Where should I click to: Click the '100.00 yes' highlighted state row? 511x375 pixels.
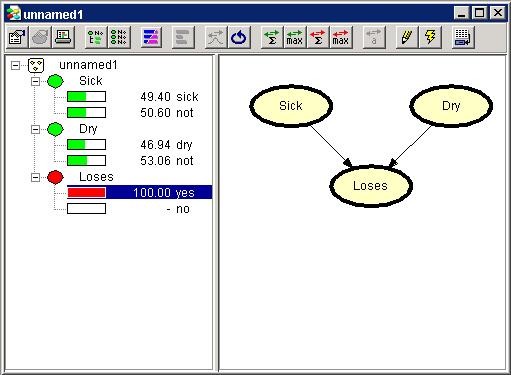tap(139, 192)
